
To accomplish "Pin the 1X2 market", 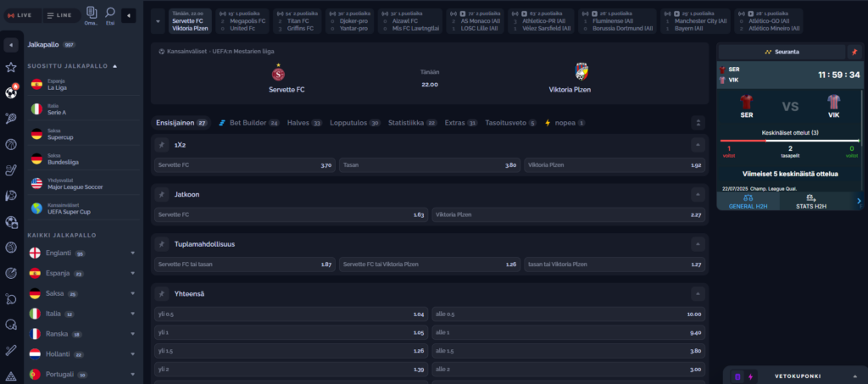I will [x=161, y=145].
